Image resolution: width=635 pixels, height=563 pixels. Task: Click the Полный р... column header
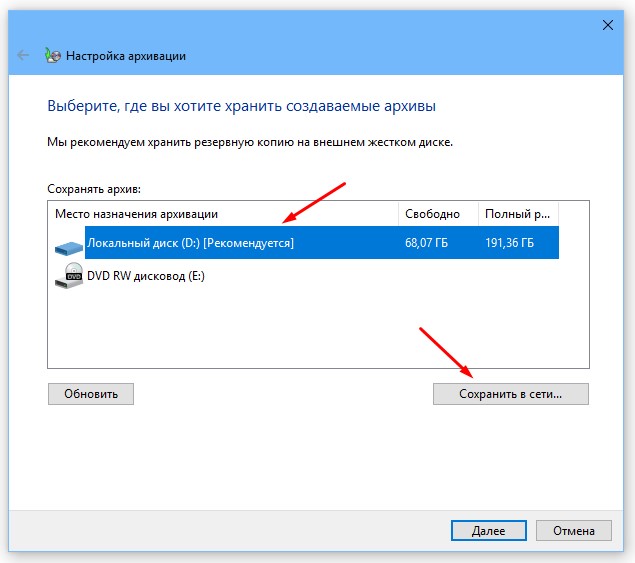coord(517,214)
